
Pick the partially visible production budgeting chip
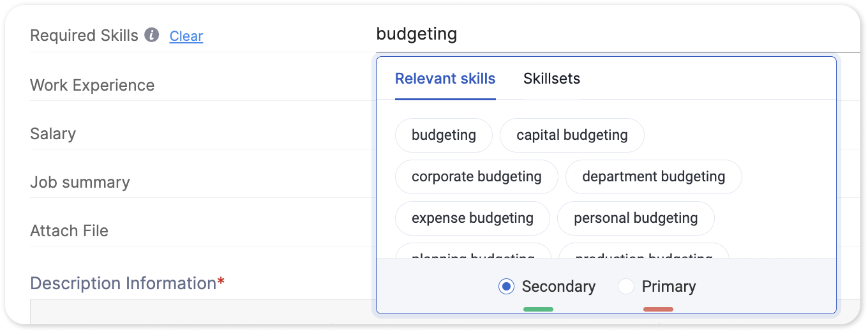(x=644, y=252)
